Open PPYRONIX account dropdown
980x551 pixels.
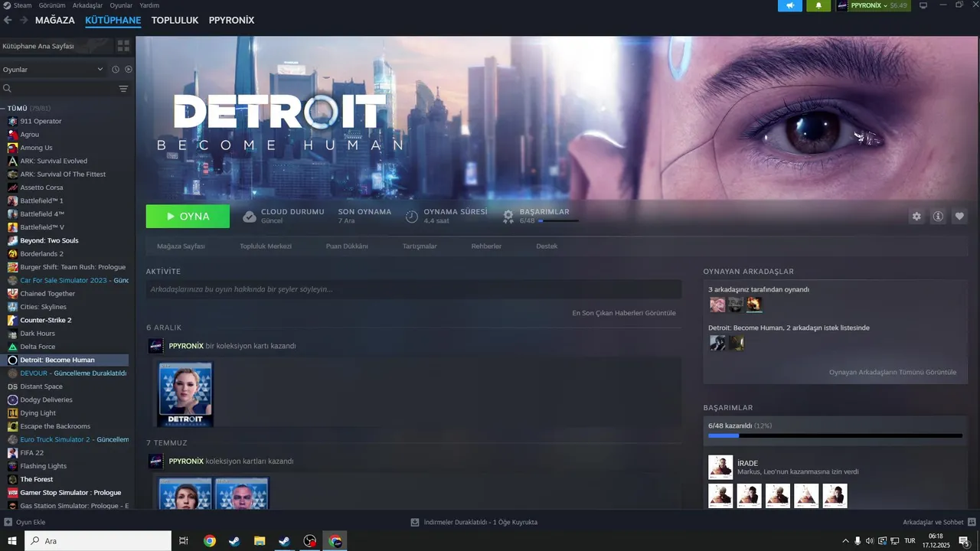click(873, 5)
